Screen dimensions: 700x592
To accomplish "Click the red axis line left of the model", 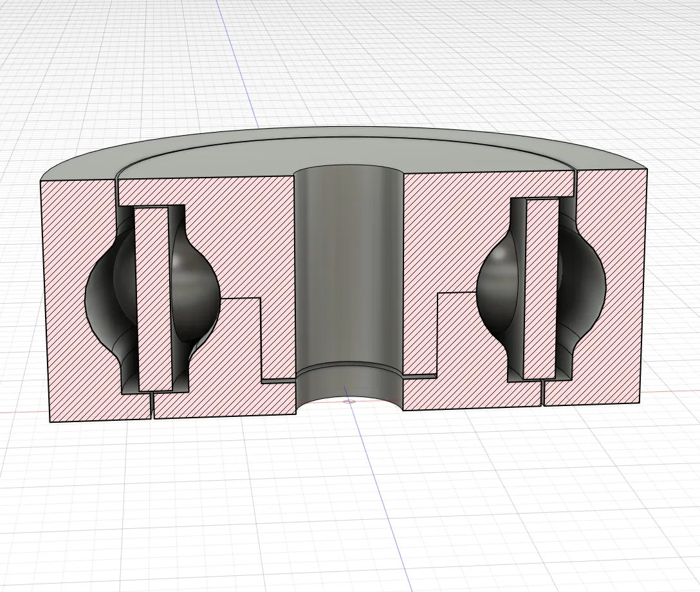I will click(x=23, y=412).
